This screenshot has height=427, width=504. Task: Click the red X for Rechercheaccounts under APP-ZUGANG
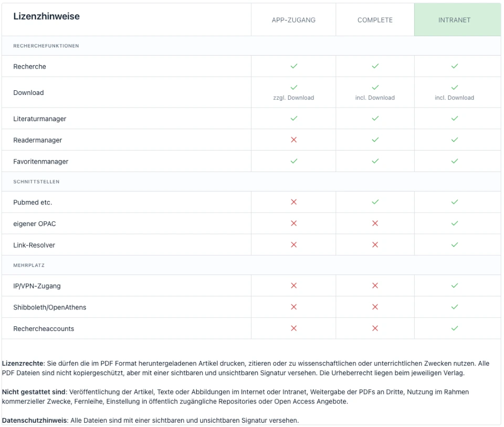pos(293,328)
